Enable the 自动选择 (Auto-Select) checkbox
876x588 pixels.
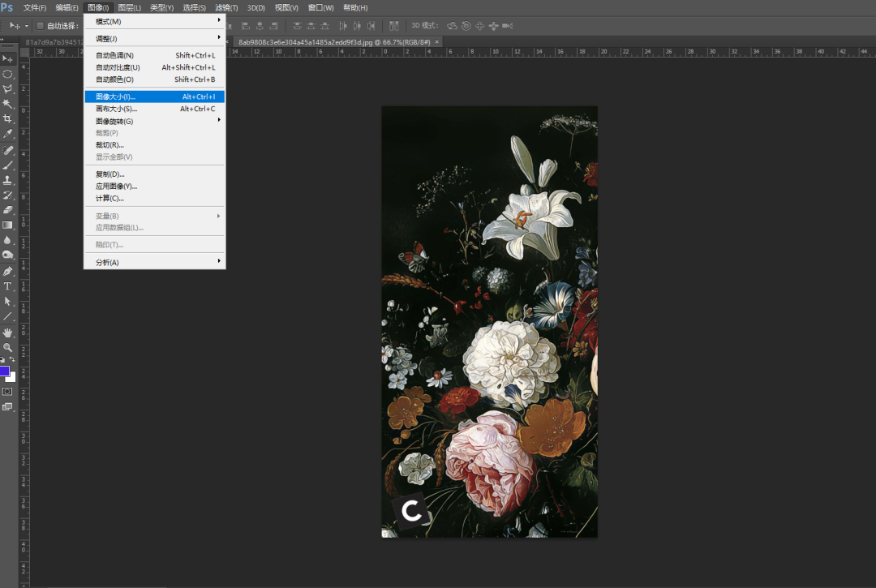(x=41, y=26)
